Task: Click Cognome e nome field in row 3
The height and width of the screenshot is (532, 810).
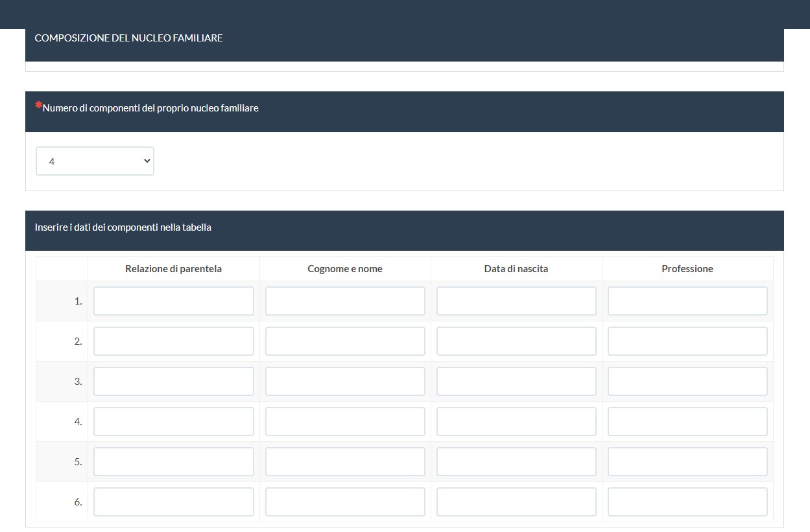Action: pos(345,382)
